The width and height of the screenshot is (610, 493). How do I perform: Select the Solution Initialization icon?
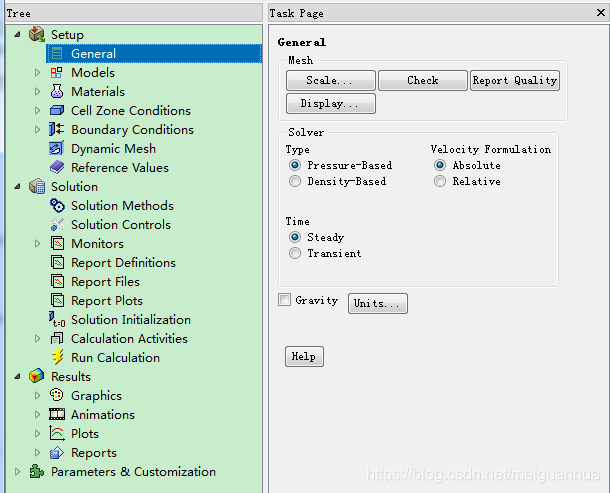tap(57, 320)
